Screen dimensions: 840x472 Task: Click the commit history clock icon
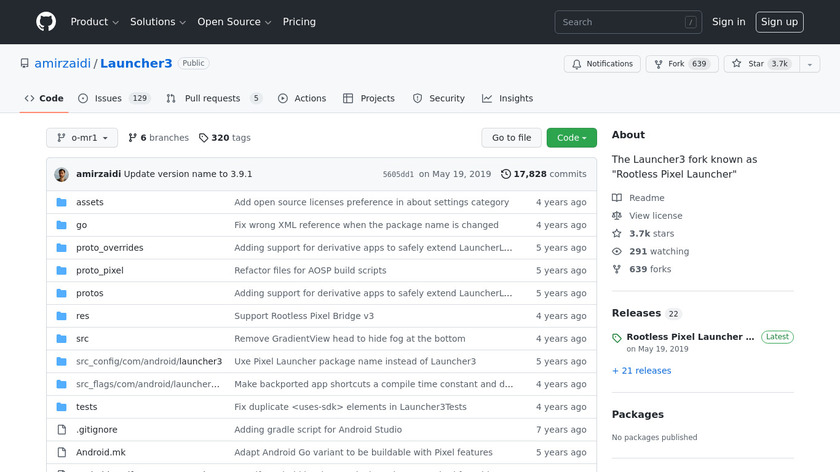pos(506,174)
